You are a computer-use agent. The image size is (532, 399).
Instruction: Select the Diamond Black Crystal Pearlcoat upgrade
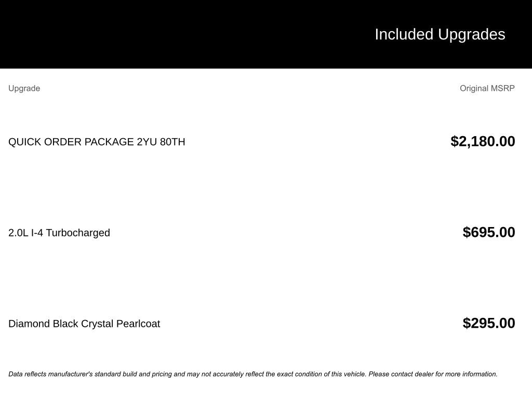coord(84,324)
